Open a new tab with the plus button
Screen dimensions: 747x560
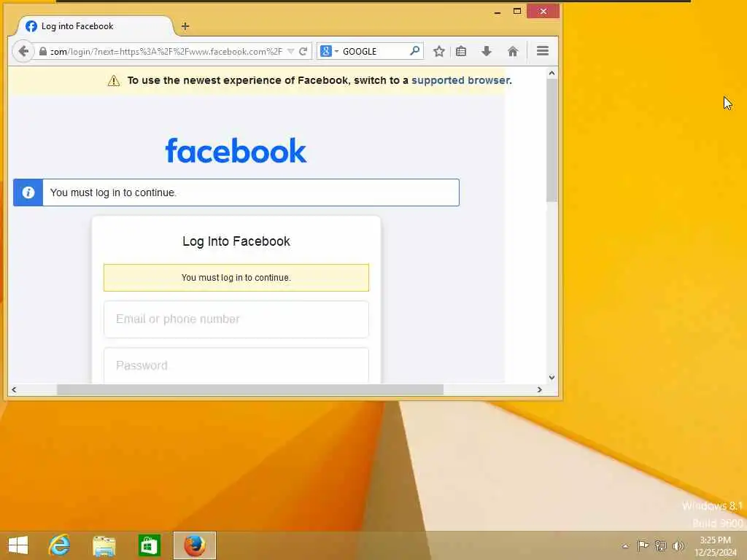(185, 27)
